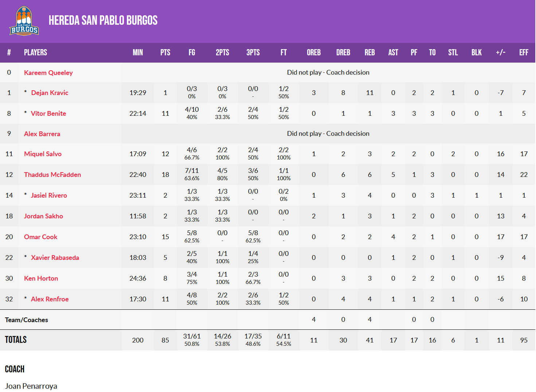The image size is (536, 392).
Task: Click the MIN column header
Action: (138, 52)
